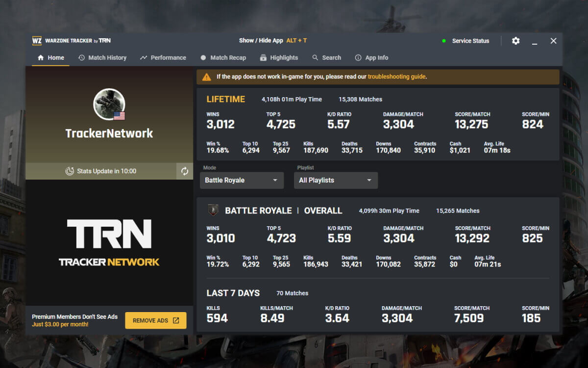Open the troubleshooting guide link

click(396, 77)
